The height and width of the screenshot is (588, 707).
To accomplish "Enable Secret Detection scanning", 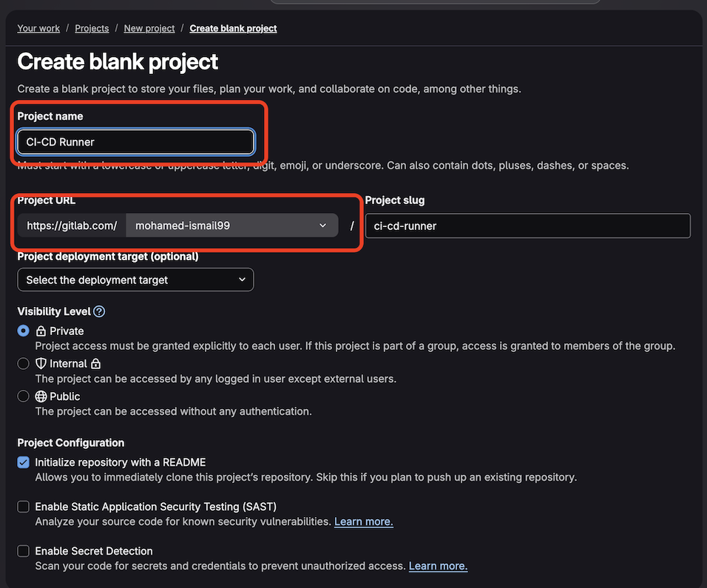I will click(x=23, y=550).
